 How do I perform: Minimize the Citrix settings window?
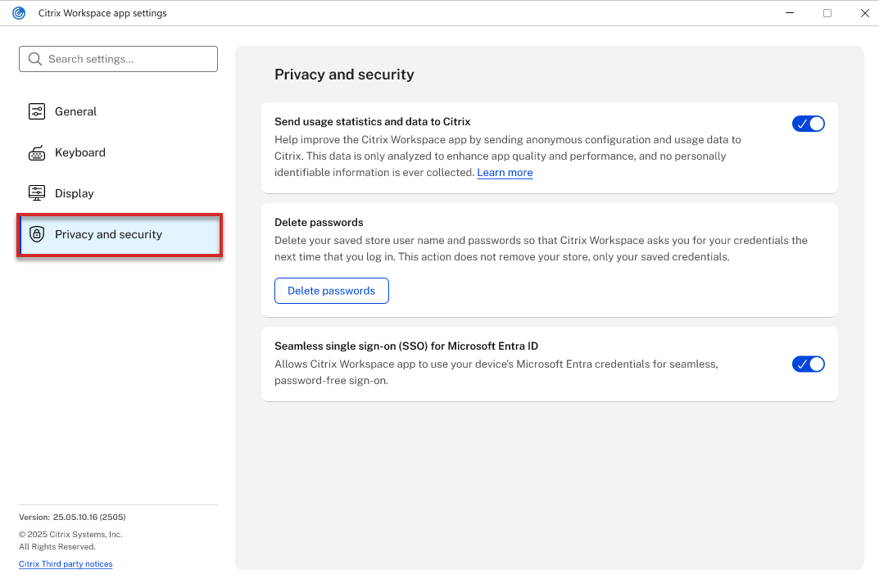790,13
